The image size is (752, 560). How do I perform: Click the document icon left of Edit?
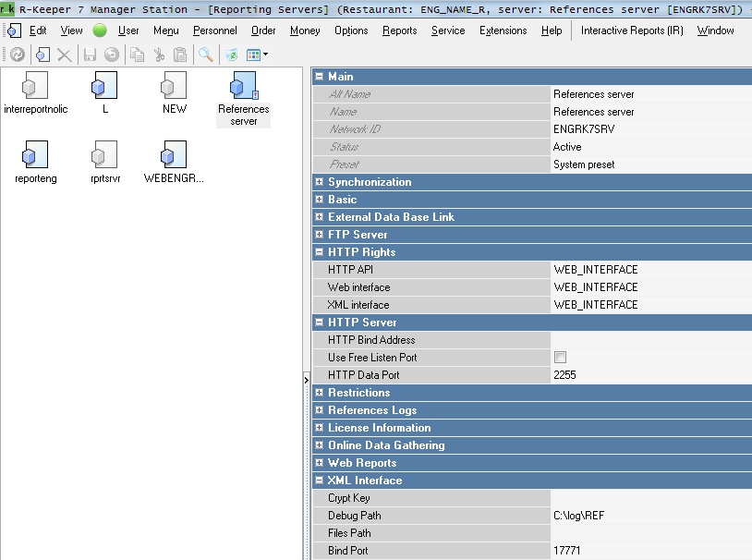(x=14, y=30)
